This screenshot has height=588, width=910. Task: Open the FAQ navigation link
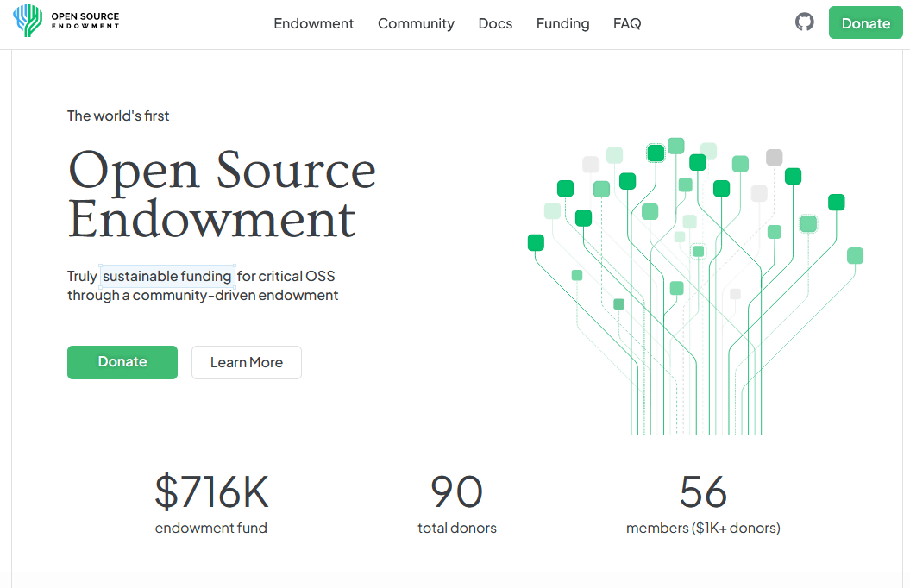point(627,23)
